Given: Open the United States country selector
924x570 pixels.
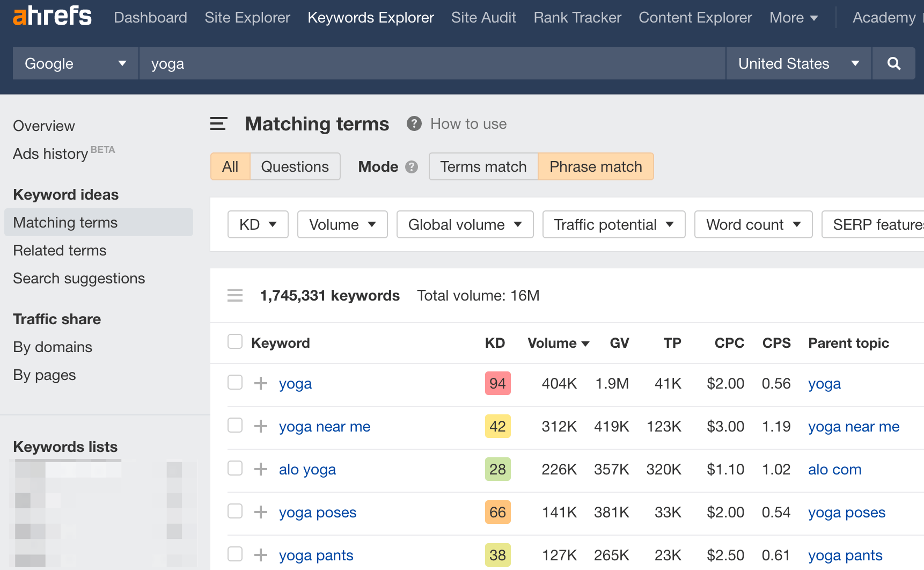Looking at the screenshot, I should point(798,63).
